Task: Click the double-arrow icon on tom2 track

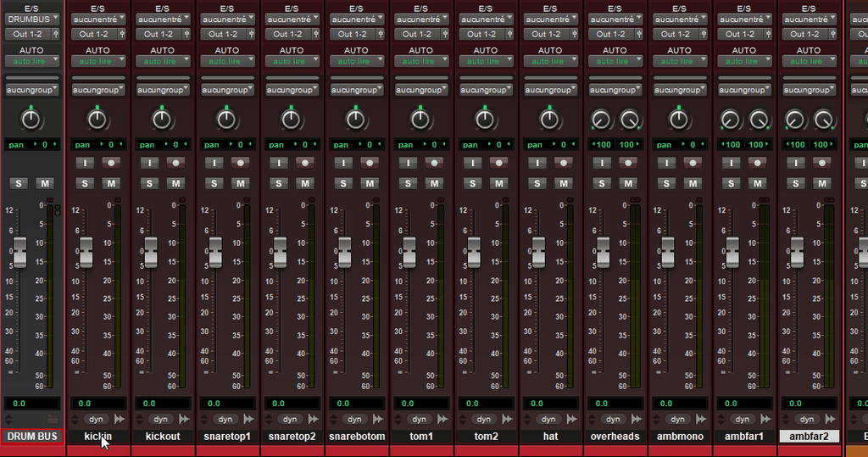Action: tap(507, 419)
